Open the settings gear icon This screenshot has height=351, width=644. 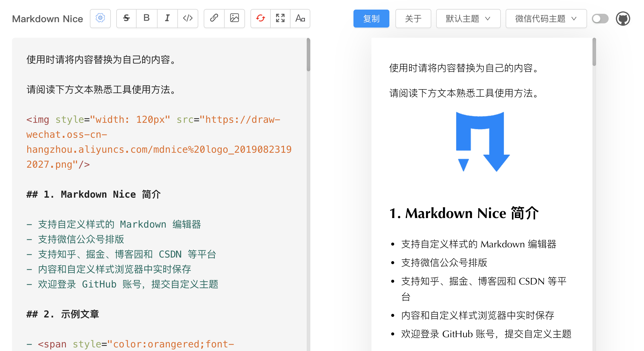coord(100,18)
